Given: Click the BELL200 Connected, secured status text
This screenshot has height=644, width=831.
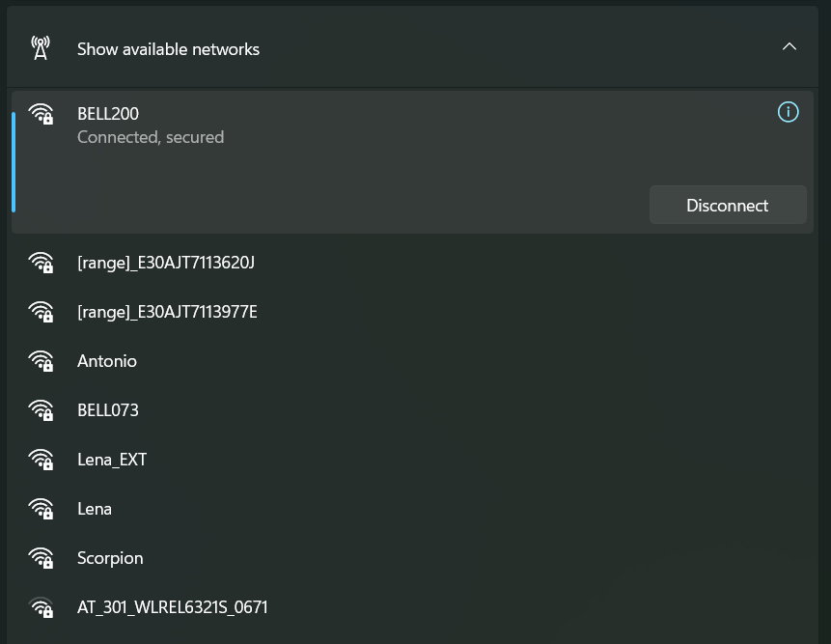Looking at the screenshot, I should coord(151,137).
